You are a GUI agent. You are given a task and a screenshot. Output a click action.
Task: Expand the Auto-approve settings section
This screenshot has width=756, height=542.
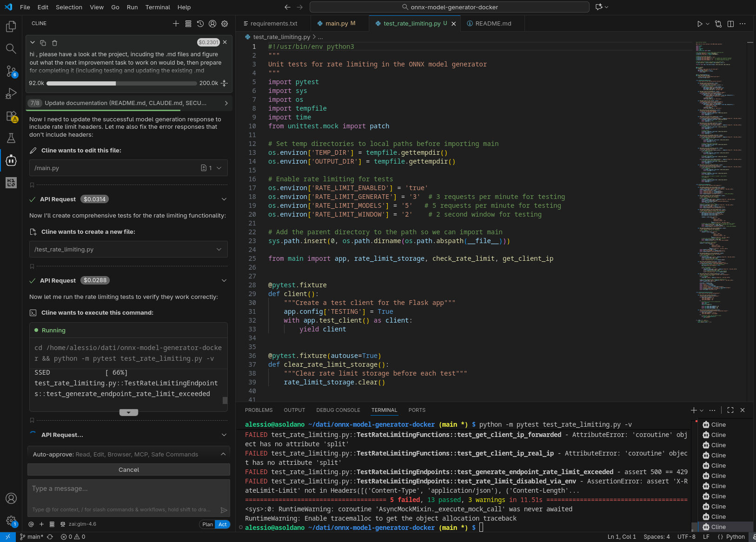(223, 454)
